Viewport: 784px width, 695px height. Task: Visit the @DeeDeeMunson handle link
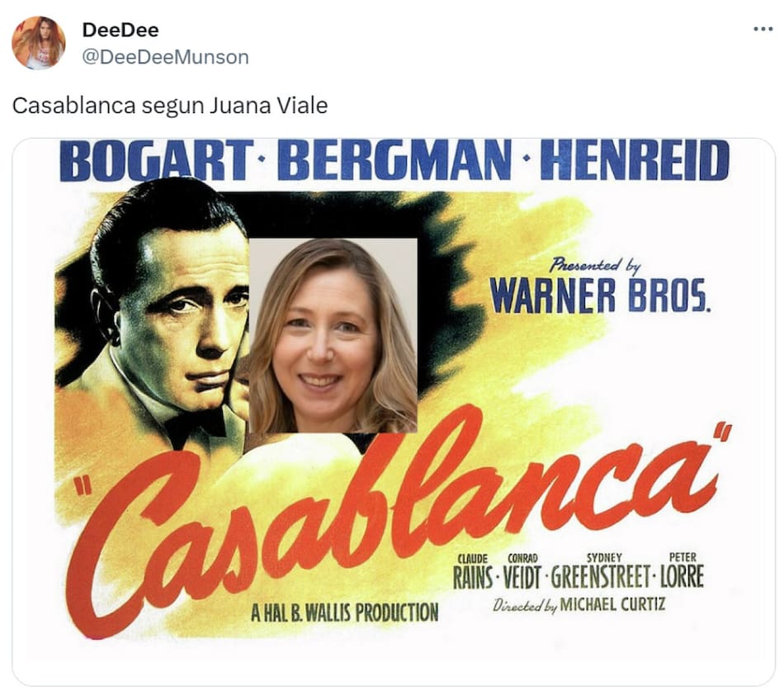[165, 56]
